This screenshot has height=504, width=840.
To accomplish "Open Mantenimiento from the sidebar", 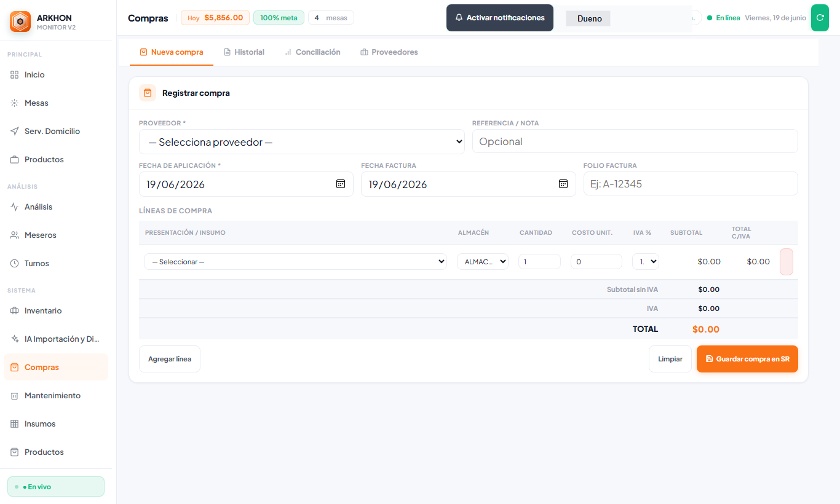I will pos(56,395).
